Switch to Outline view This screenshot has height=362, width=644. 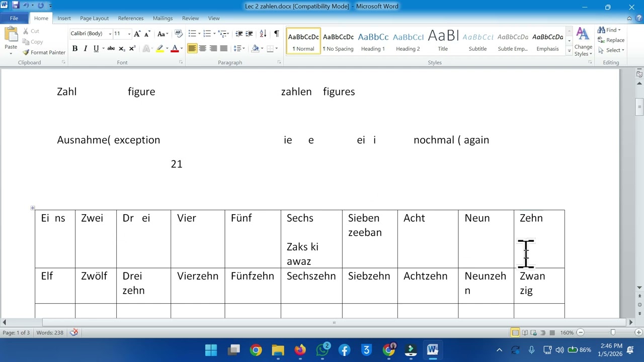pyautogui.click(x=543, y=332)
